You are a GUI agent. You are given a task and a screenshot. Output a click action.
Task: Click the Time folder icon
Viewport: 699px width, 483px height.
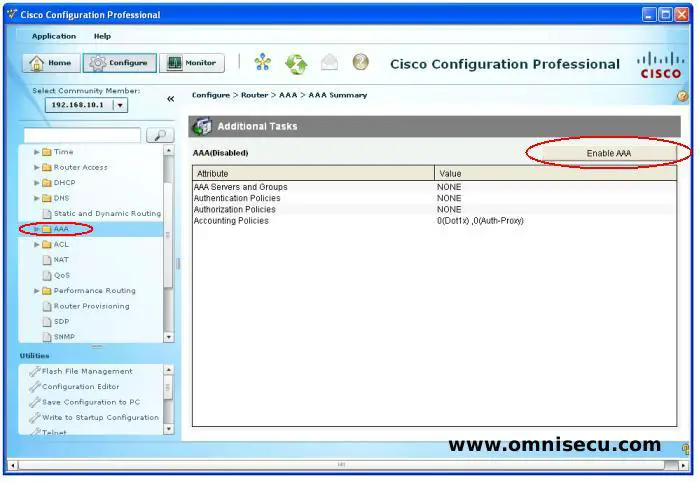(x=47, y=152)
